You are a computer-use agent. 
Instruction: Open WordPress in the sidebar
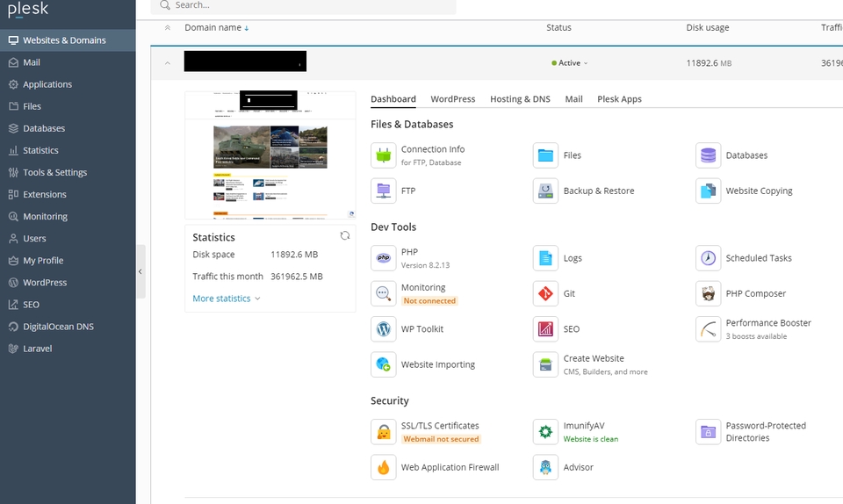click(x=68, y=283)
